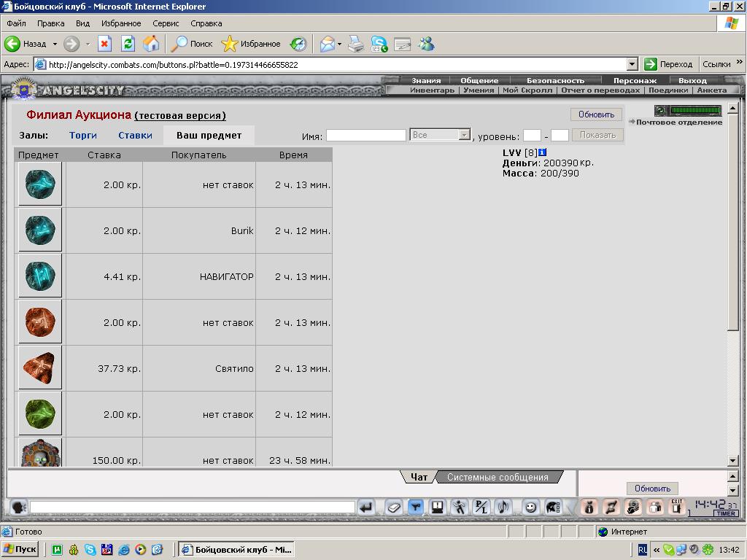747x560 pixels.
Task: Open the Знания top menu
Action: (426, 80)
